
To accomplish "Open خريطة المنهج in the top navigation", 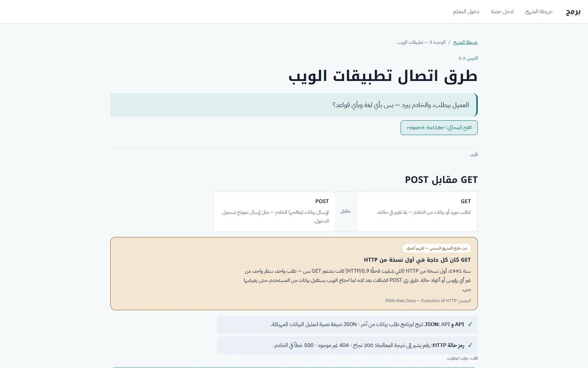I will tap(539, 12).
